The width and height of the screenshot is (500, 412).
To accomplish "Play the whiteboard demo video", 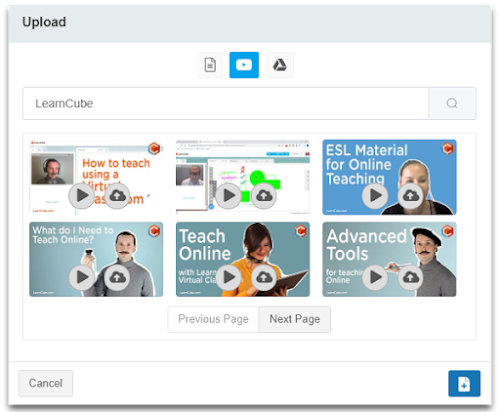I will click(x=228, y=196).
